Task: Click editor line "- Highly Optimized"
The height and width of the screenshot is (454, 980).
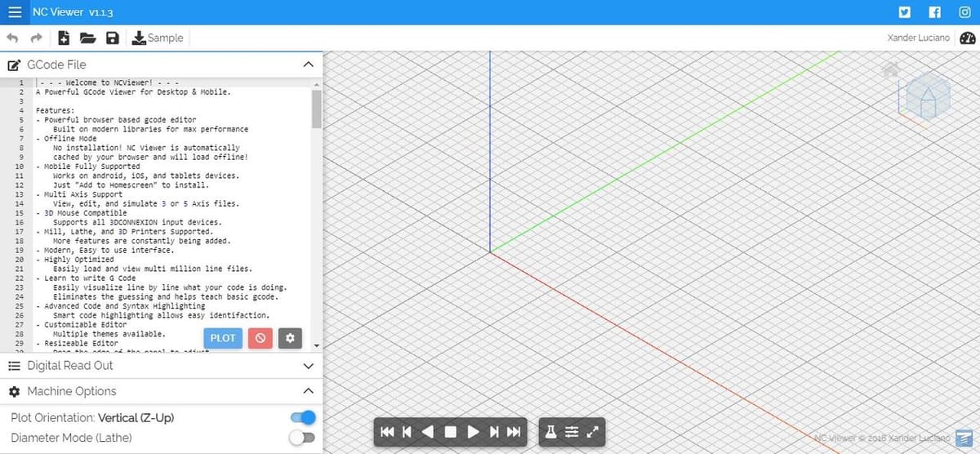Action: click(75, 260)
